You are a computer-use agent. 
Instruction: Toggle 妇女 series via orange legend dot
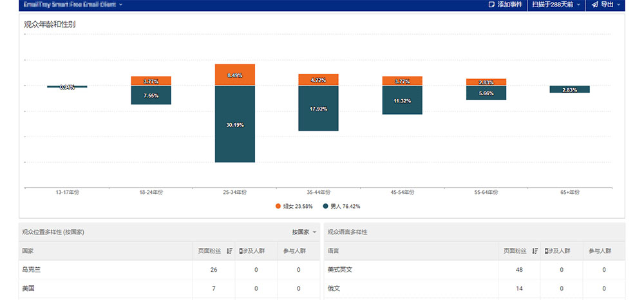coord(278,206)
